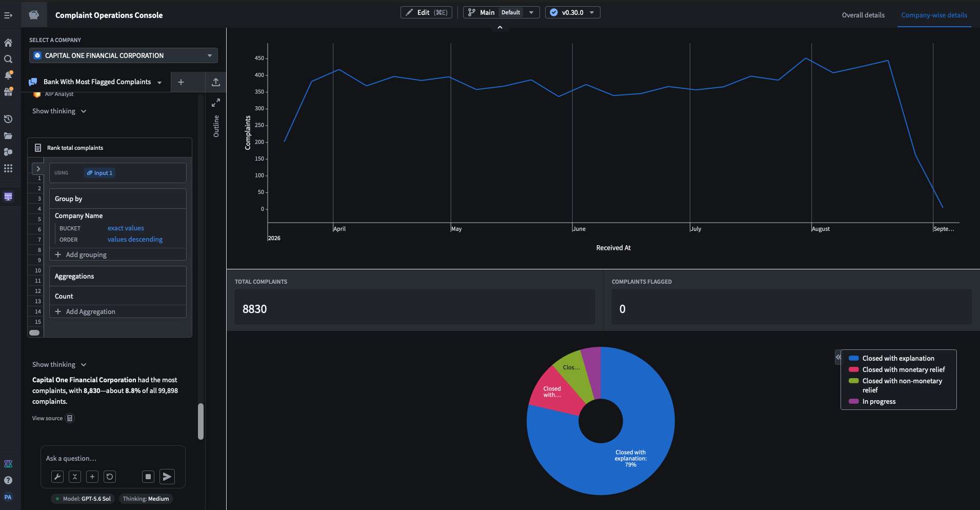Screen dimensions: 980x510
Task: Open Search from the sidebar
Action: [8, 59]
